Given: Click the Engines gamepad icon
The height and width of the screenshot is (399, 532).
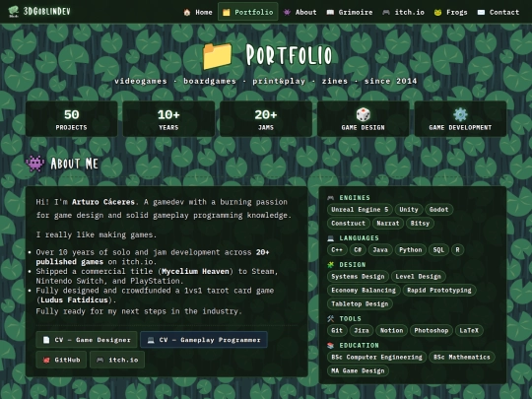Looking at the screenshot, I should 330,197.
